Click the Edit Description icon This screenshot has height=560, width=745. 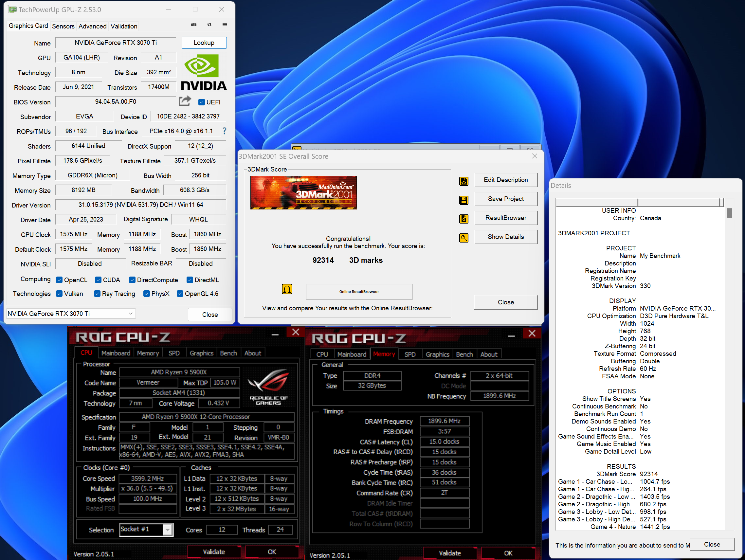pyautogui.click(x=464, y=181)
